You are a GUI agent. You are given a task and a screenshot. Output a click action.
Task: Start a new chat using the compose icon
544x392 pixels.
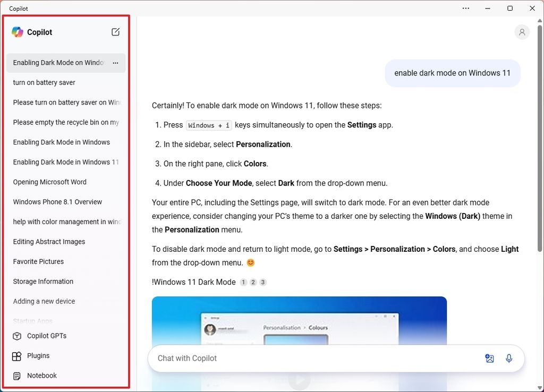point(115,32)
